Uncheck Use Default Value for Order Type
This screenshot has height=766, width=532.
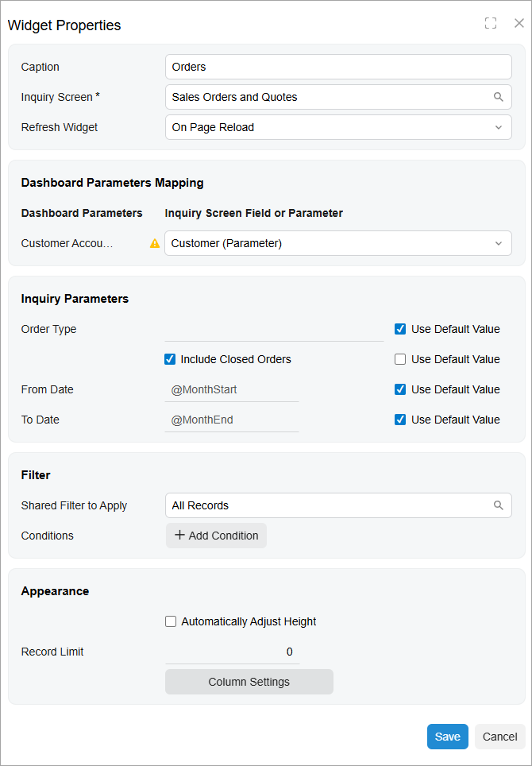[x=400, y=329]
